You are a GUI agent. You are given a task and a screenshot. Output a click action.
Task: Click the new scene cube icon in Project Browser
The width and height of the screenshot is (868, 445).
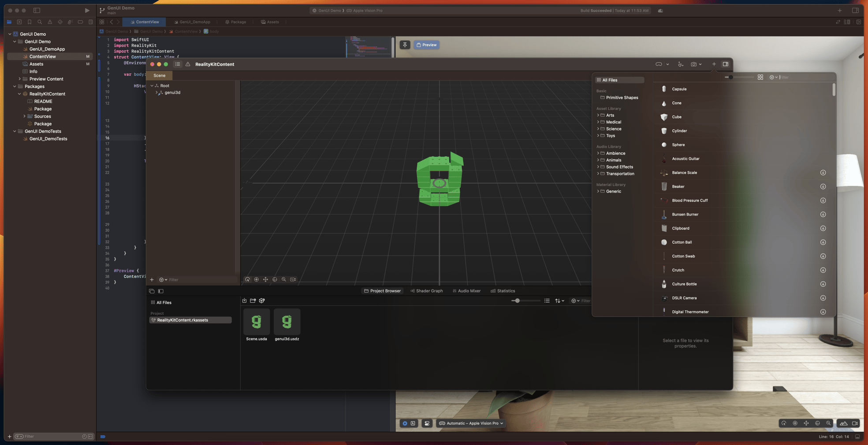[262, 301]
